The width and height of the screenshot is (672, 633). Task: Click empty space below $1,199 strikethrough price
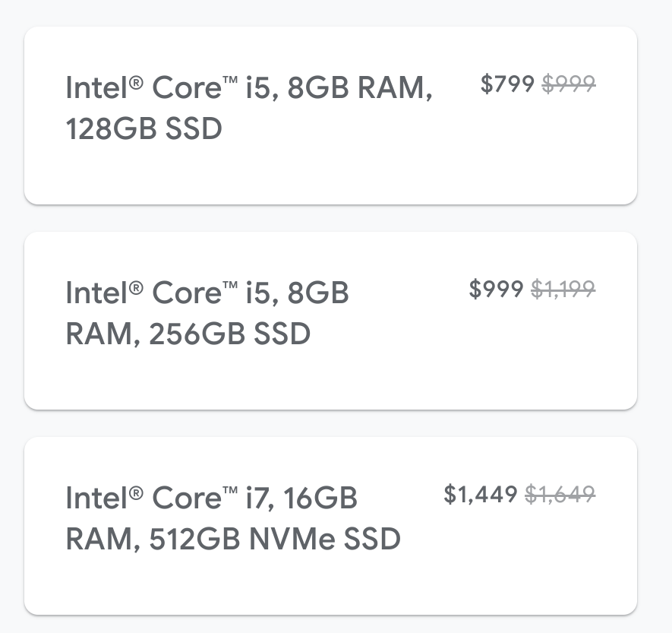563,352
